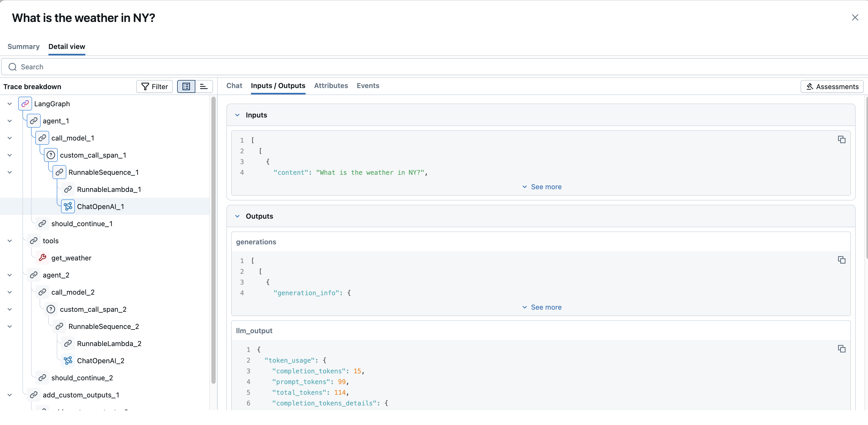Copy the Inputs JSON content
Viewport: 868px width, 425px height.
tap(842, 139)
